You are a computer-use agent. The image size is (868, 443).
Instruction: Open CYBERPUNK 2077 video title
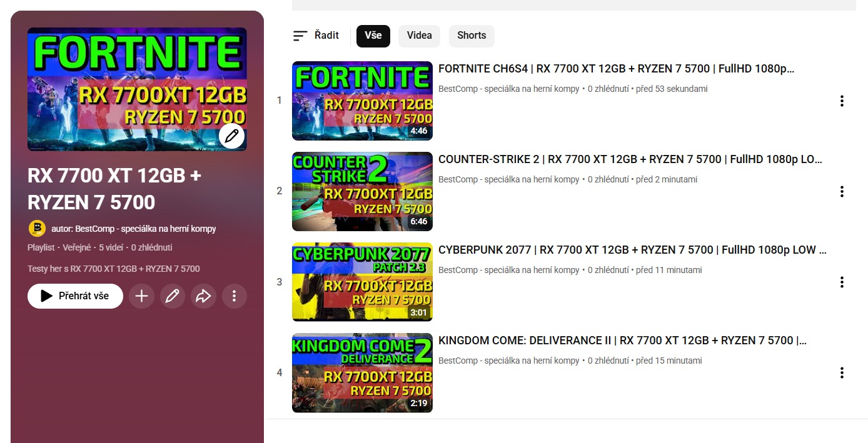point(633,250)
